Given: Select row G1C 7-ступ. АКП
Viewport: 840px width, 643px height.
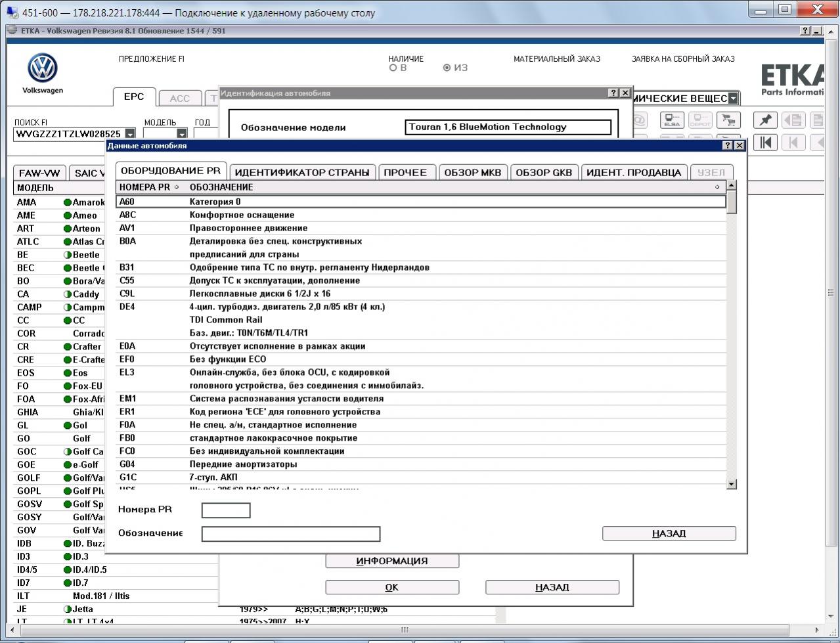Looking at the screenshot, I should [421, 477].
